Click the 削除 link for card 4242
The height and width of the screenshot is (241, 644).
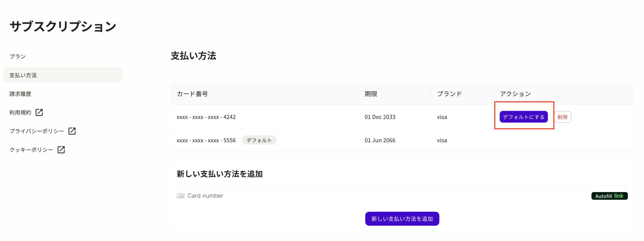click(563, 117)
